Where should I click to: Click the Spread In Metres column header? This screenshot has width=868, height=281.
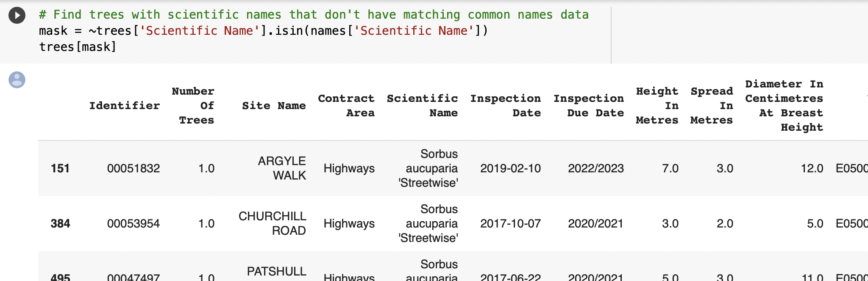[x=712, y=106]
